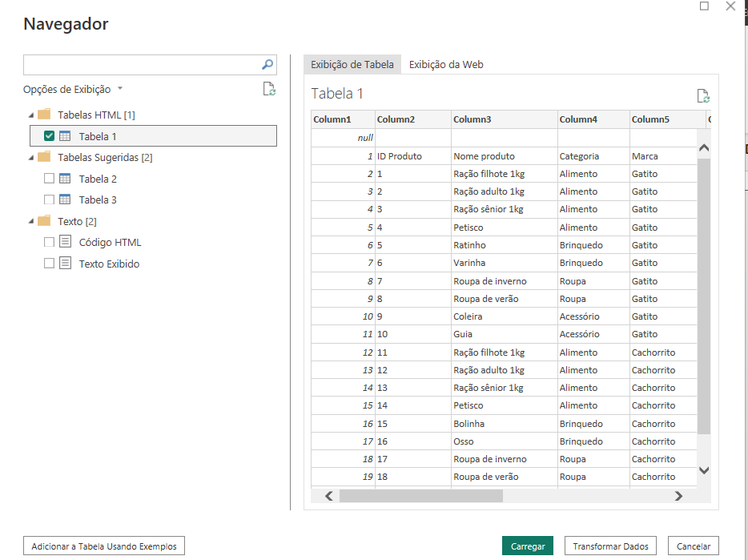The image size is (748, 560).
Task: Click the Column3 header
Action: (505, 119)
